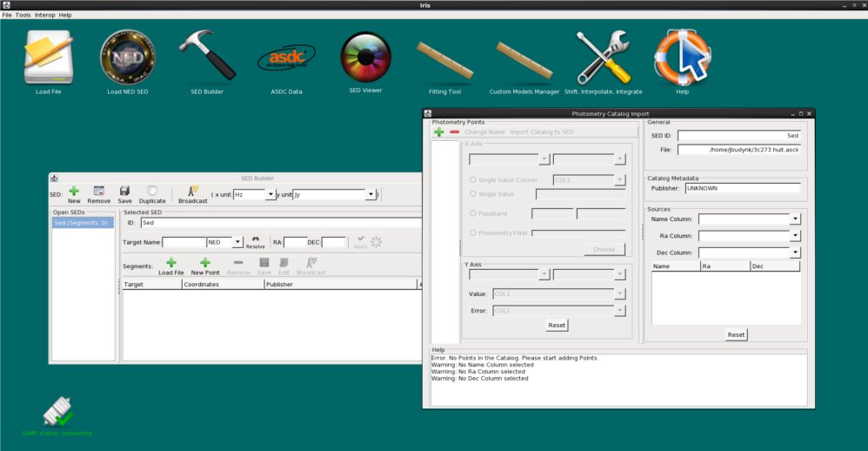The image size is (868, 451).
Task: Expand the Name Column dropdown
Action: [795, 219]
